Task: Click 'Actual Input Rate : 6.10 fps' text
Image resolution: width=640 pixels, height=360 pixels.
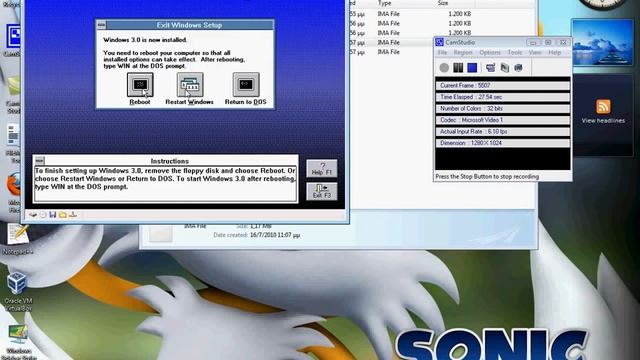Action: pyautogui.click(x=473, y=131)
